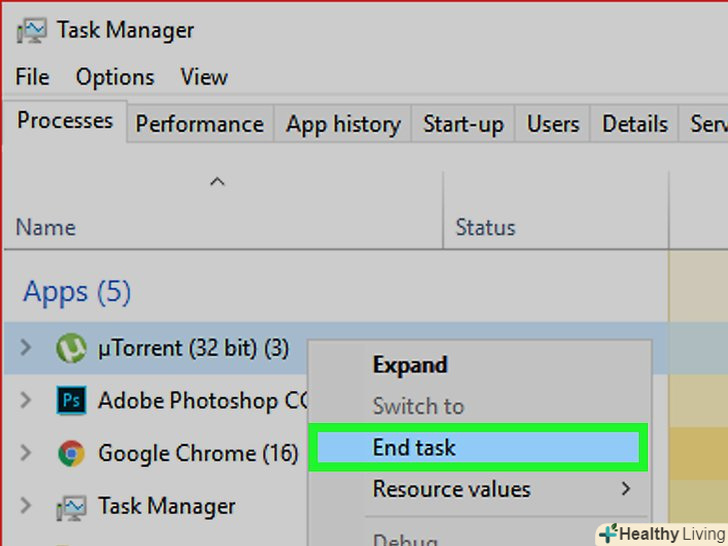Go to the Start-up tab
The height and width of the screenshot is (546, 728).
[x=463, y=124]
